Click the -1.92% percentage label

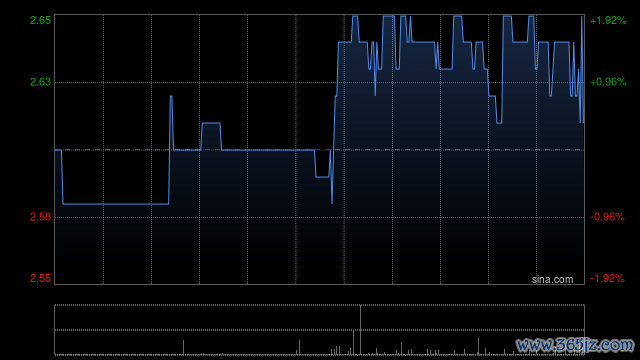tap(607, 278)
